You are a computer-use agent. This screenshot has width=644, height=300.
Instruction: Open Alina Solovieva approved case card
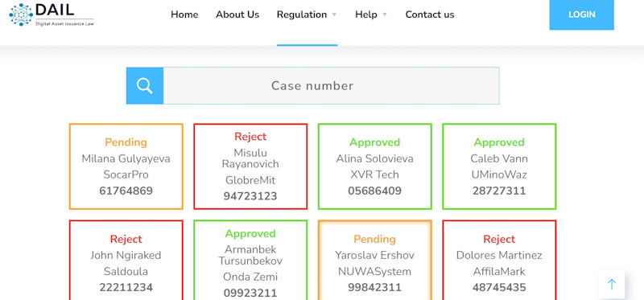click(x=375, y=166)
